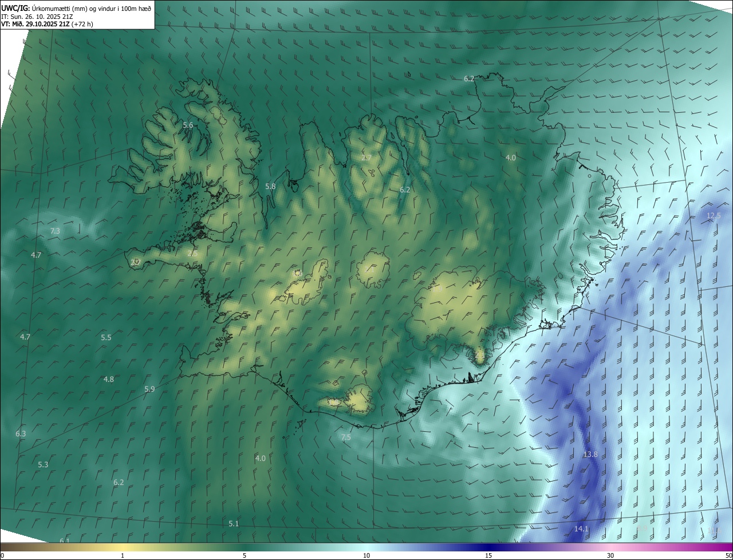Click the 4.8 value label
Viewport: 733px width, 560px height.
click(108, 379)
